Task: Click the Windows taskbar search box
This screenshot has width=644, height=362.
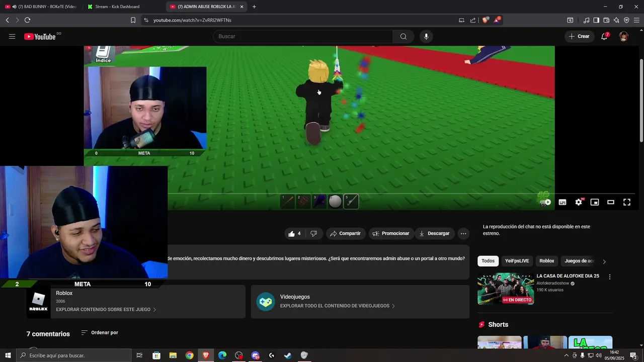Action: (x=74, y=355)
